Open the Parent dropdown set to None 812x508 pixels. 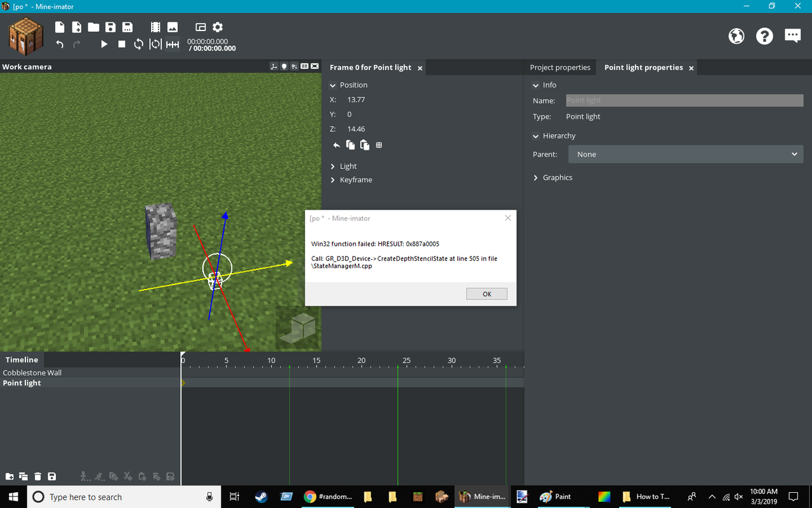coord(685,154)
